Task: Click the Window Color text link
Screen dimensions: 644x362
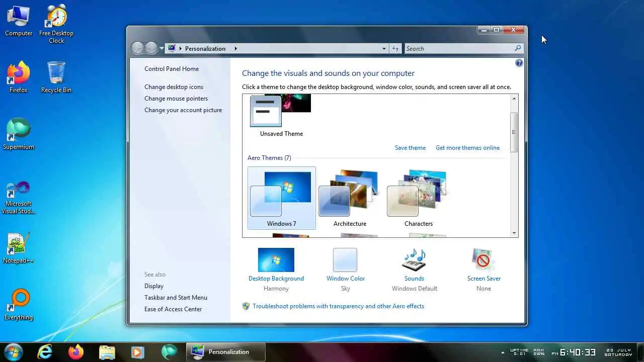Action: click(x=346, y=279)
